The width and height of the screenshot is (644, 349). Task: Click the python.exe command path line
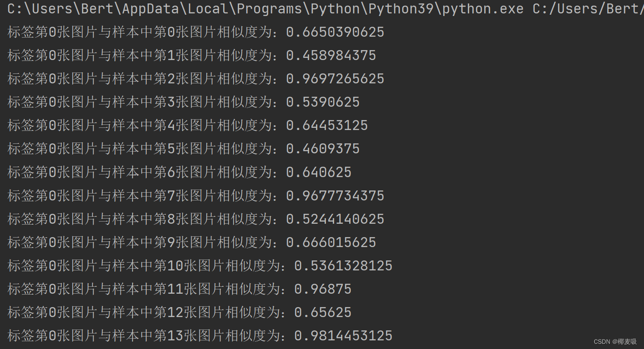click(325, 9)
